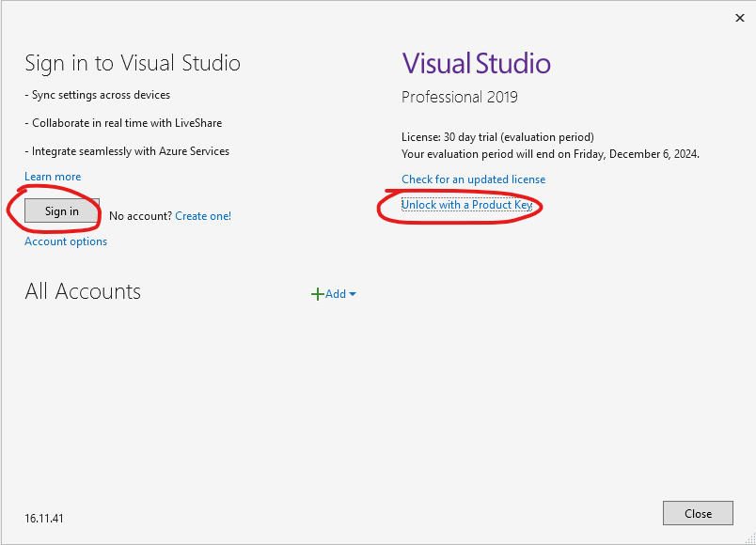
Task: Click the All Accounts heading
Action: click(83, 291)
